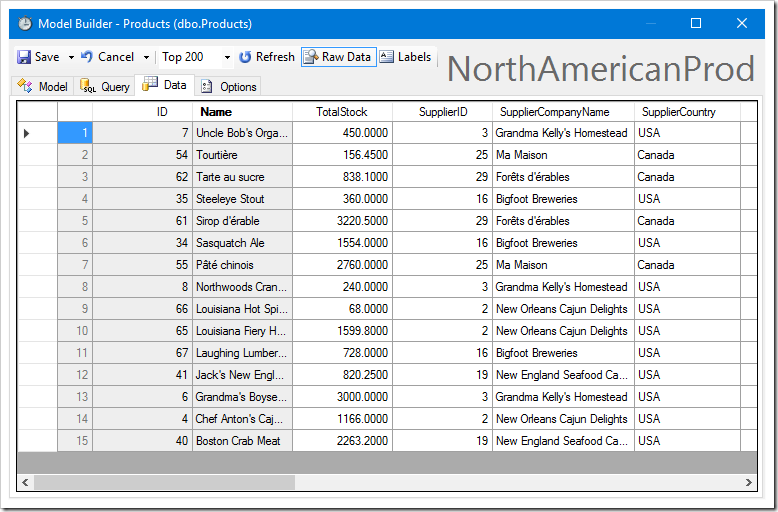This screenshot has width=778, height=512.
Task: Open the Options tab
Action: [x=228, y=86]
